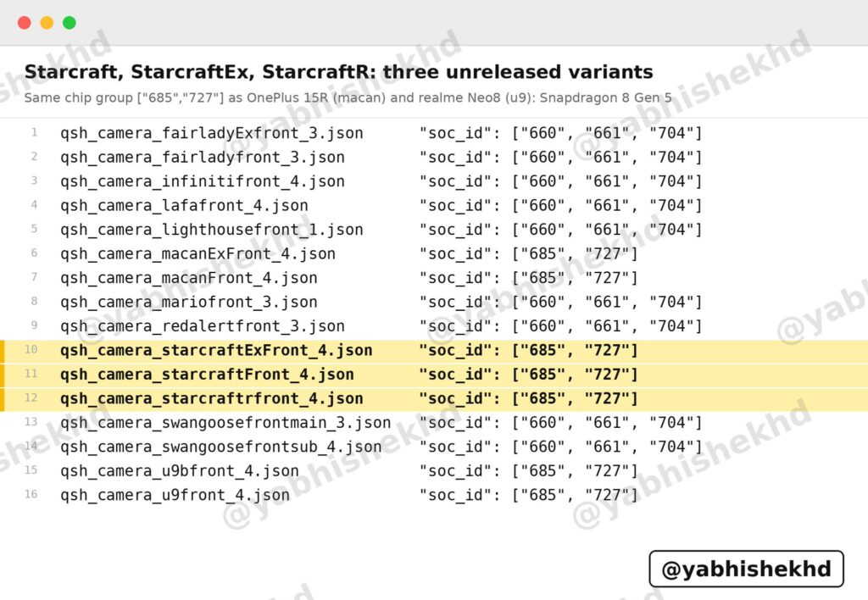Click highlighted file qsh_camera_starcraftFront_4.json

pos(207,375)
